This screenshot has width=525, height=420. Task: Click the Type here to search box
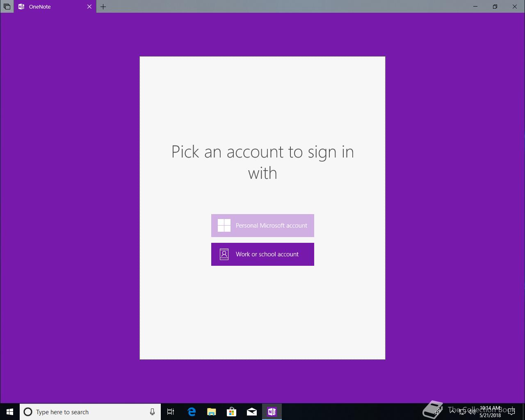pyautogui.click(x=90, y=412)
